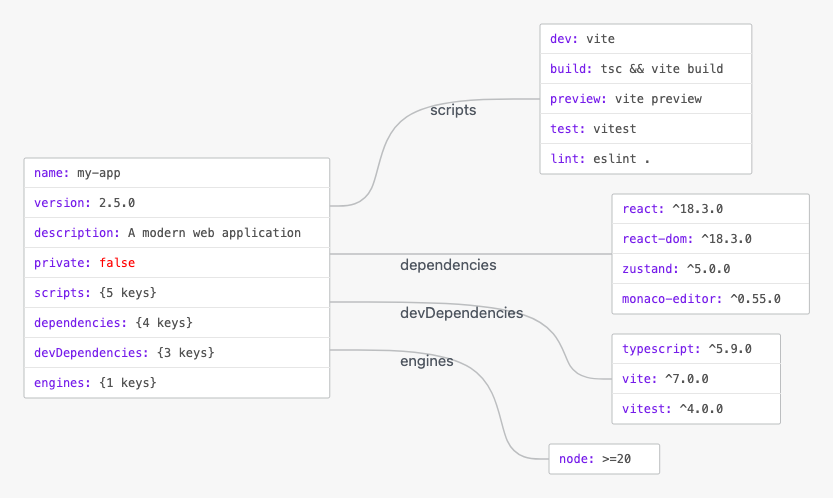The width and height of the screenshot is (833, 498).
Task: Select the 'preview: vite preview' row
Action: point(646,98)
